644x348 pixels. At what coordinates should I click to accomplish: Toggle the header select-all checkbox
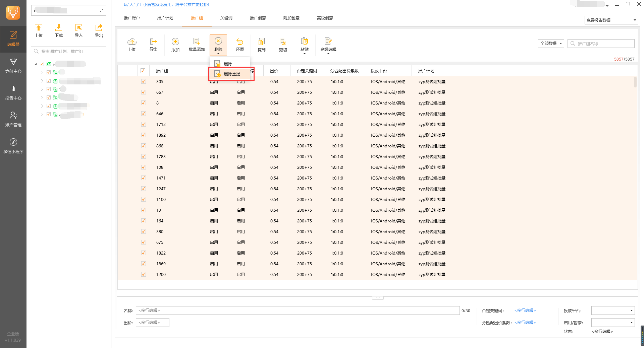143,71
